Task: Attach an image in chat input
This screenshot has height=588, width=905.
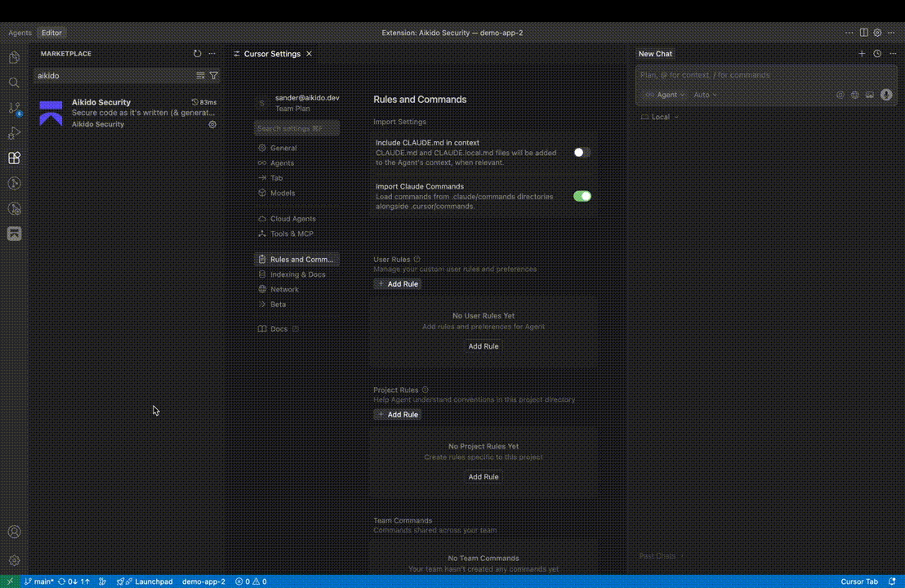Action: click(870, 95)
